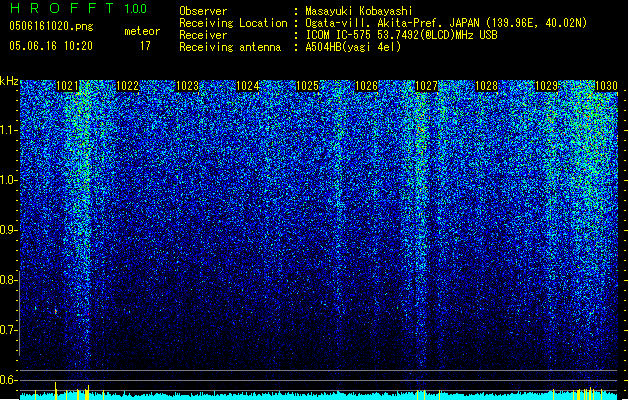The image size is (629, 400).
Task: Click the HROFFT program title
Action: pos(61,8)
